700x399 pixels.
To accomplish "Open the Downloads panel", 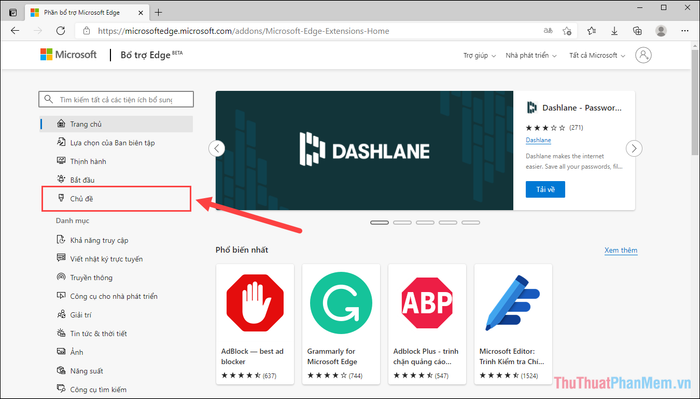I will pyautogui.click(x=614, y=31).
